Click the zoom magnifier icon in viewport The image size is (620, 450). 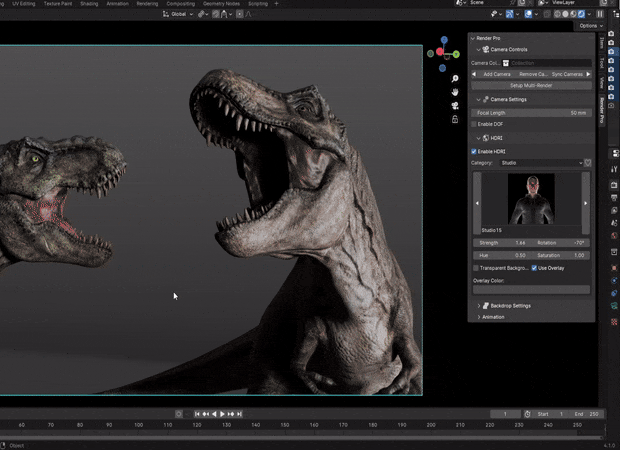click(x=455, y=78)
